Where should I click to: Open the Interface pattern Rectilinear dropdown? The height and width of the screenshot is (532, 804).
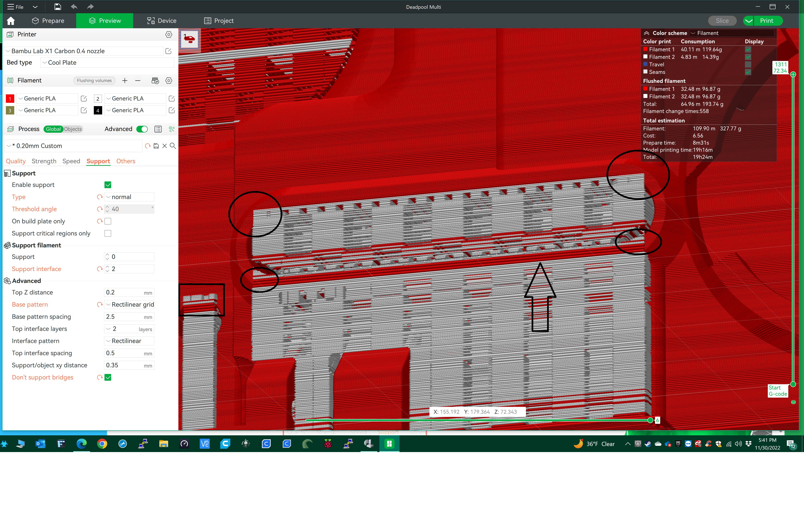[129, 341]
